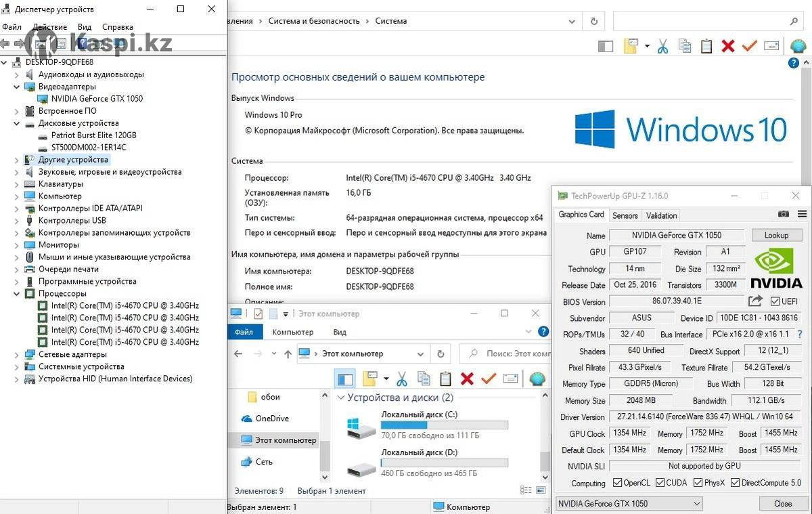Viewport: 812px width, 514px height.
Task: Click the magnifier search icon in the System window
Action: 794,21
